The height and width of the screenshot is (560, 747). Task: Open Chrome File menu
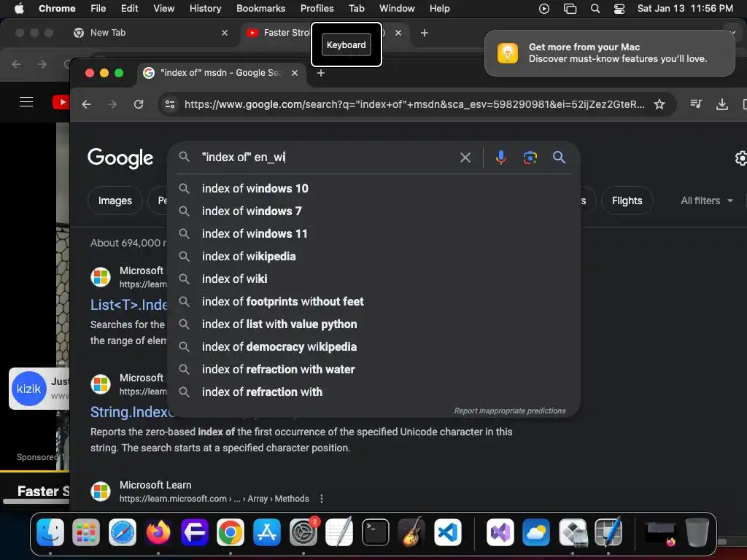98,8
